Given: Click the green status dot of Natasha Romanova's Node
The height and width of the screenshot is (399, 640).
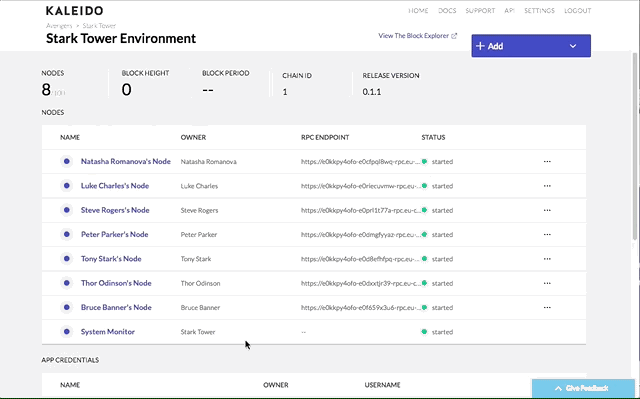Looking at the screenshot, I should click(424, 162).
